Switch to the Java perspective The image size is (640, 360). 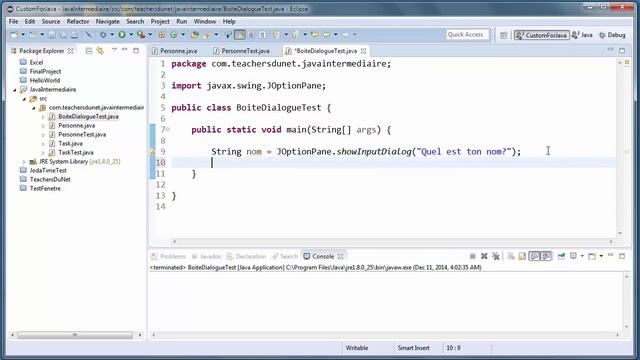pyautogui.click(x=582, y=35)
